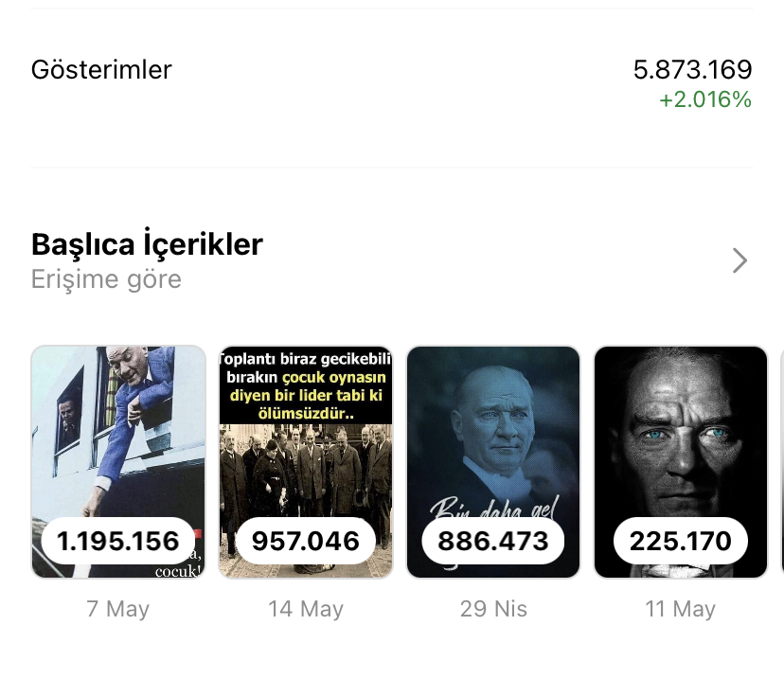Open Başlıca İçerikler chevron arrow

(739, 260)
